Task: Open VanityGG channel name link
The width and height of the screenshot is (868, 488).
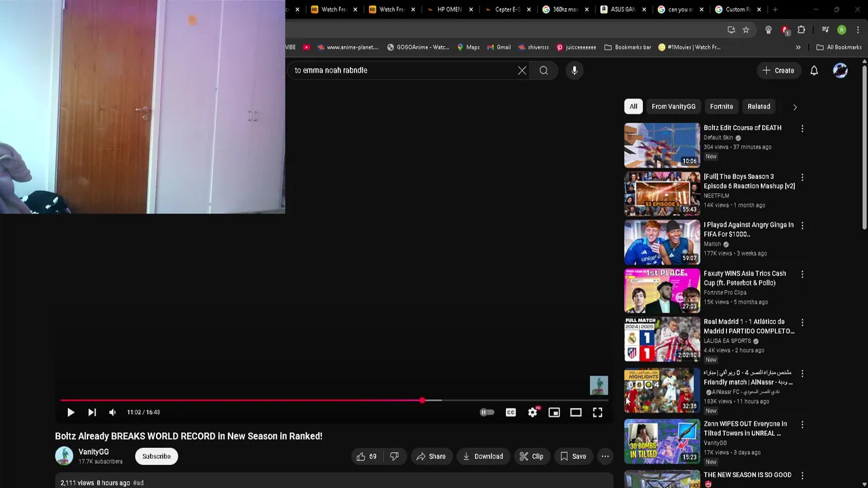Action: point(94,452)
